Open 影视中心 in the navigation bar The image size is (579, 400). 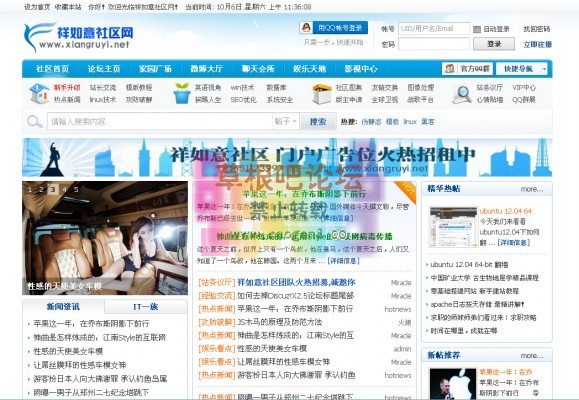pos(361,69)
